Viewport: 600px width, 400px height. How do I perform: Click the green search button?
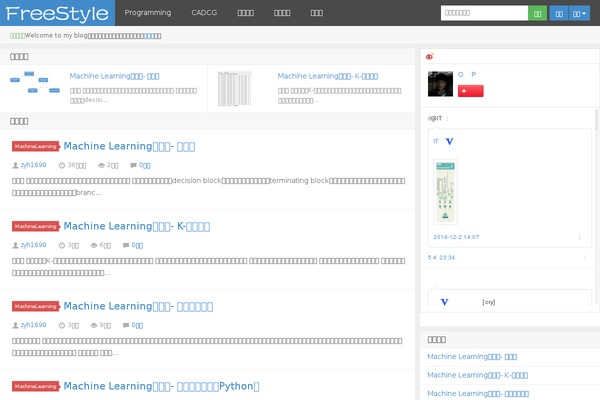[x=537, y=13]
